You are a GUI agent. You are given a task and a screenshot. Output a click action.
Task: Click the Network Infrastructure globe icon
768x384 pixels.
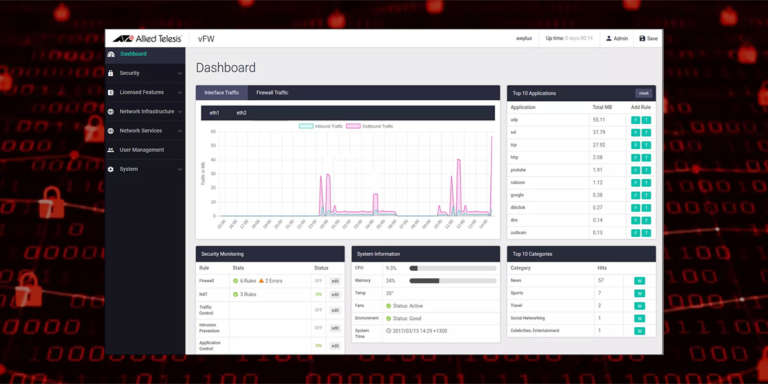tap(111, 112)
